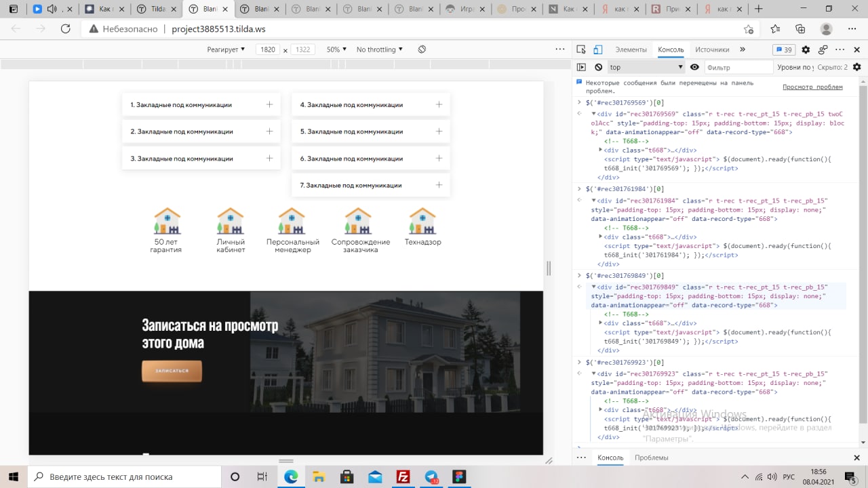
Task: Click the Сопровождение заказчика house icon
Action: click(x=359, y=221)
